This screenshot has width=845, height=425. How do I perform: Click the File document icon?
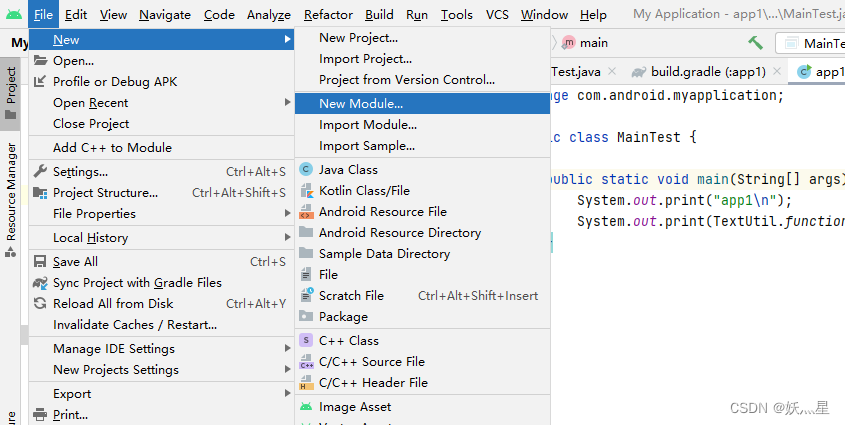306,275
